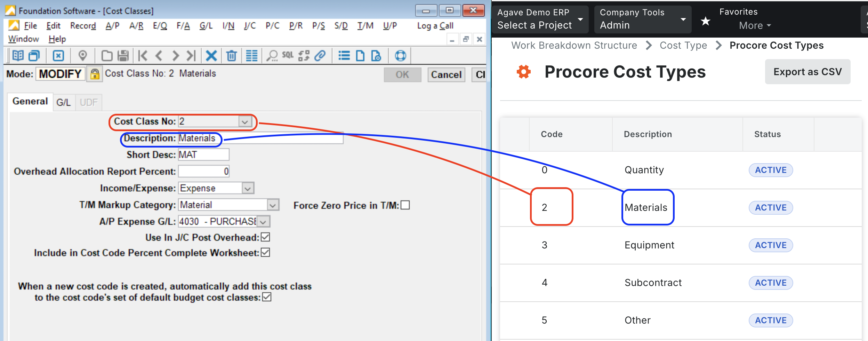This screenshot has width=868, height=341.
Task: Click the Description column header
Action: (648, 134)
